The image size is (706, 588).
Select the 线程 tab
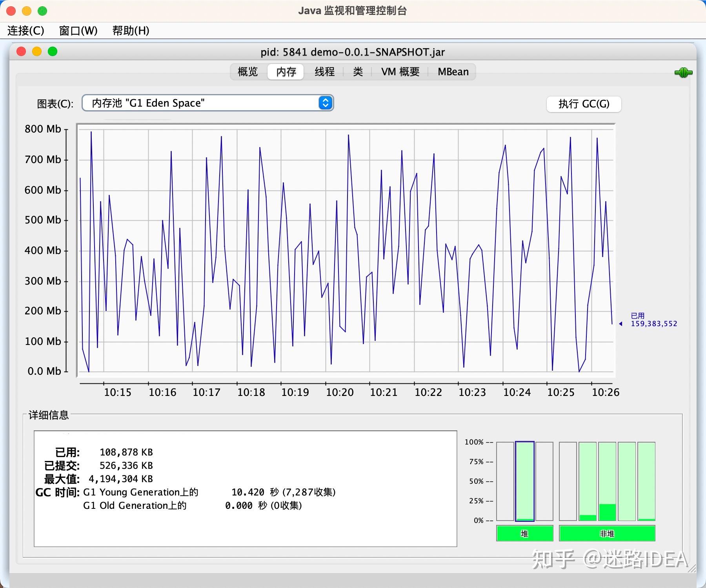pyautogui.click(x=324, y=71)
